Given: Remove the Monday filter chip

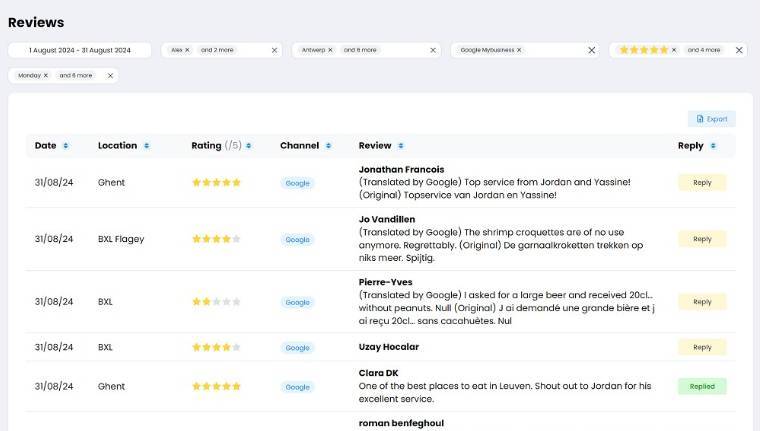Looking at the screenshot, I should click(46, 75).
